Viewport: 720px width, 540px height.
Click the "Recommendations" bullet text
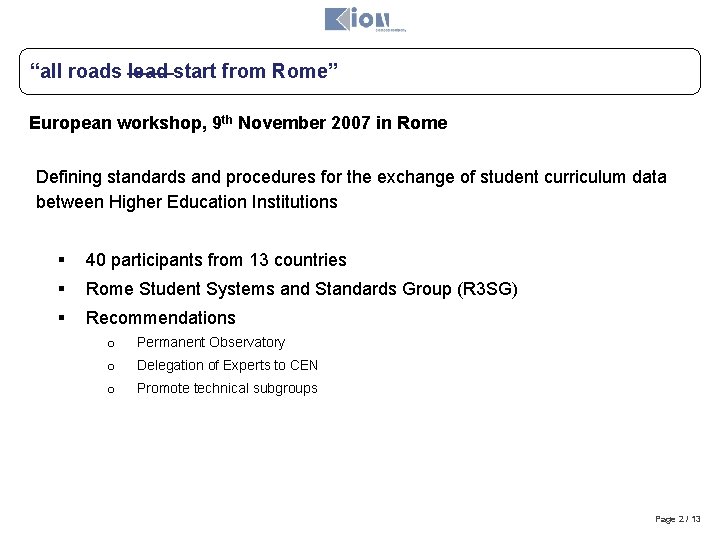pyautogui.click(x=161, y=318)
